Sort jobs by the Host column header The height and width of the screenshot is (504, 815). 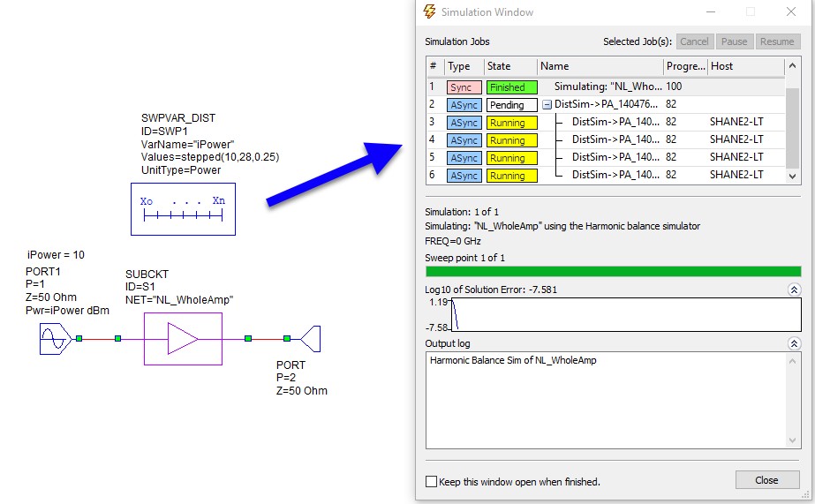point(746,66)
